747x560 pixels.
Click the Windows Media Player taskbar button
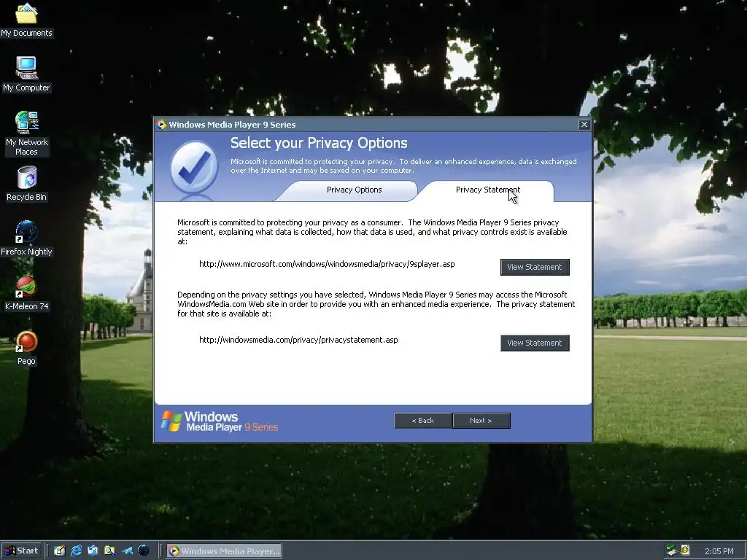[225, 551]
